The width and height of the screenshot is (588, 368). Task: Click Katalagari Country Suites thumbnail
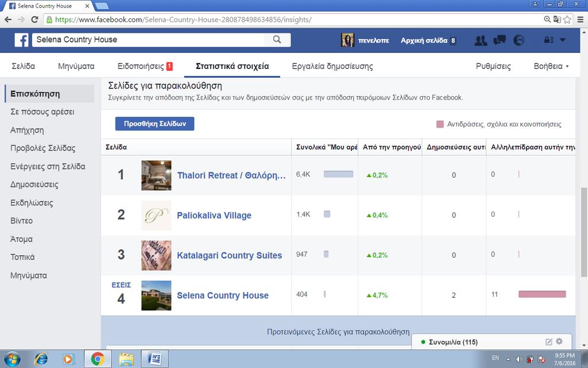(156, 255)
